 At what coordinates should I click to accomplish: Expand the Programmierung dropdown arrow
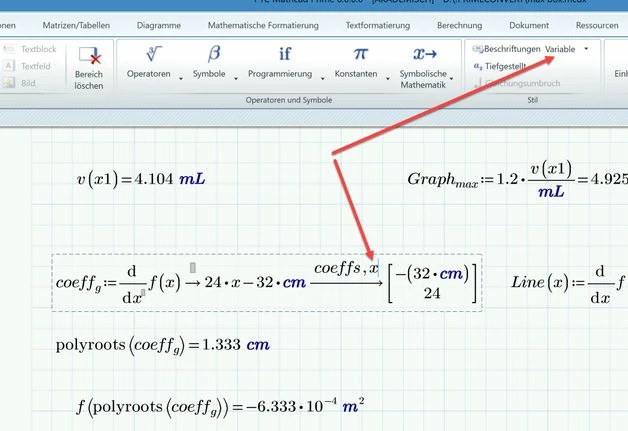click(322, 79)
